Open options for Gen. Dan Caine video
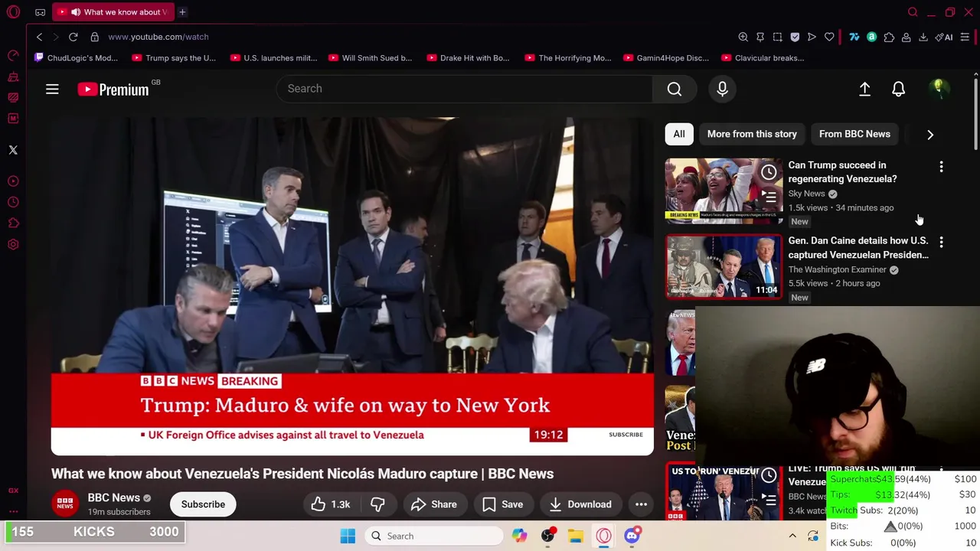The width and height of the screenshot is (980, 551). pos(941,242)
